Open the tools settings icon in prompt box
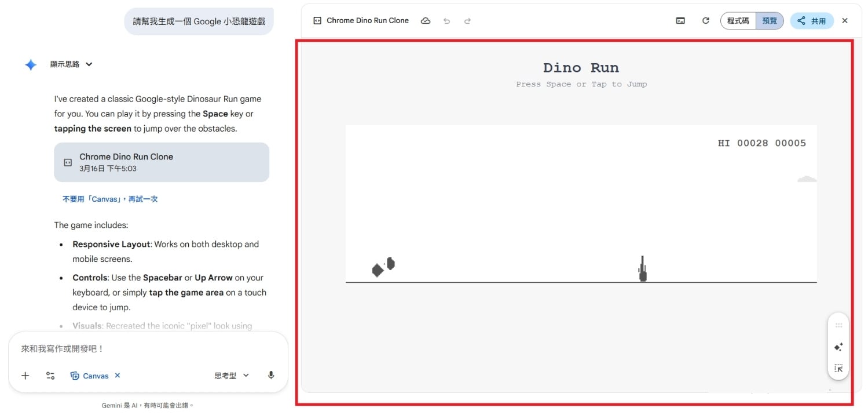Image resolution: width=868 pixels, height=415 pixels. click(x=50, y=376)
